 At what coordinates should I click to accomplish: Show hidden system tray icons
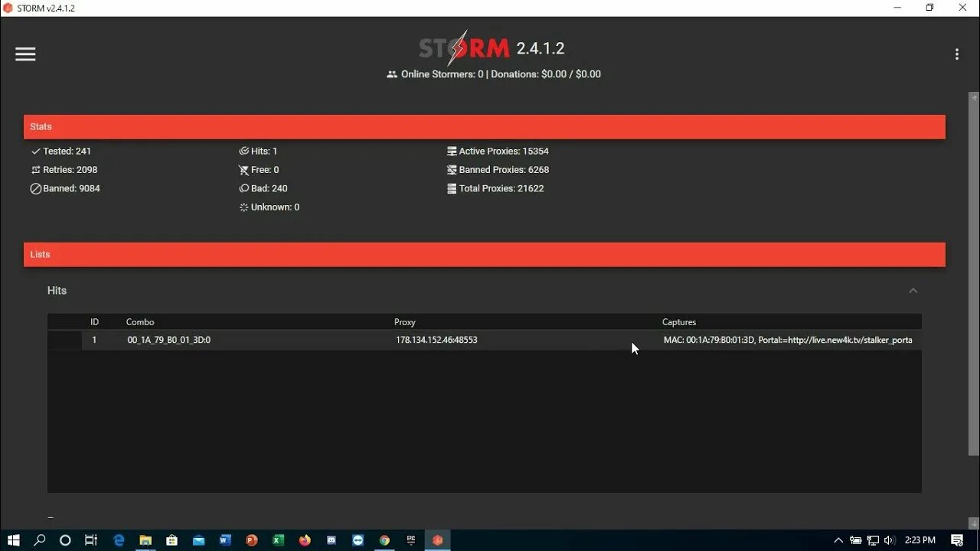click(x=838, y=540)
